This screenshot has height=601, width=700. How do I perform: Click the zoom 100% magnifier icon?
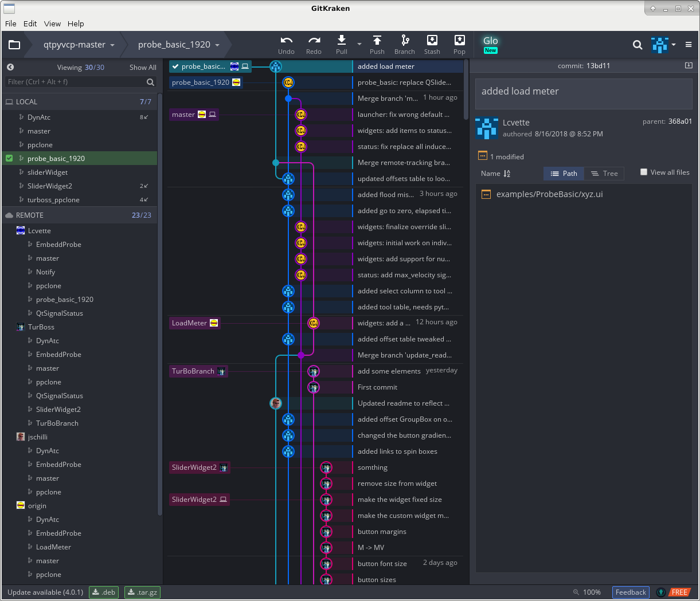pyautogui.click(x=576, y=592)
